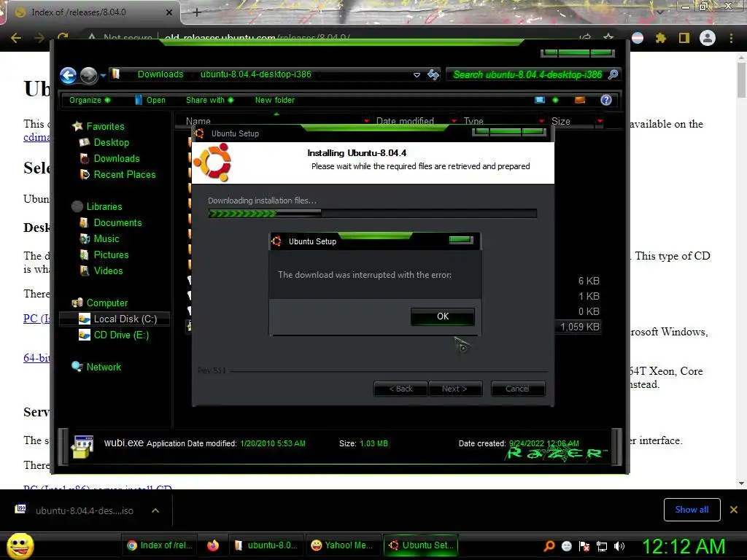Select Favorites in the navigation pane
747x560 pixels.
point(105,126)
